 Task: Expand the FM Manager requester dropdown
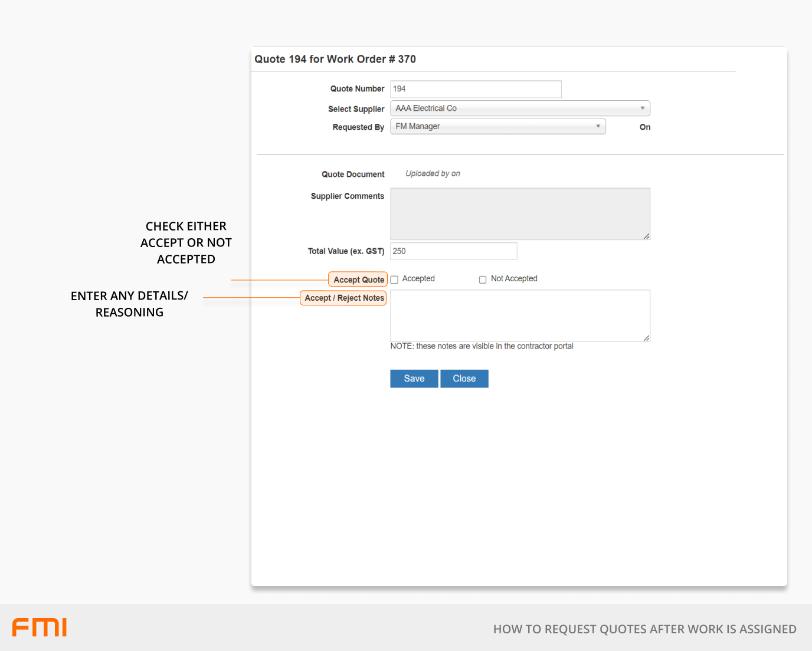497,127
